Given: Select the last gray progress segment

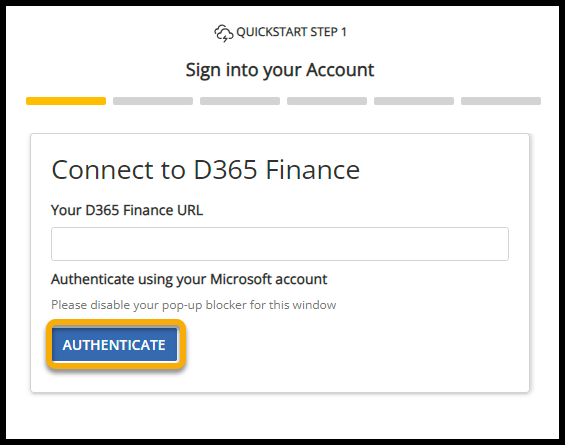Looking at the screenshot, I should pyautogui.click(x=501, y=101).
